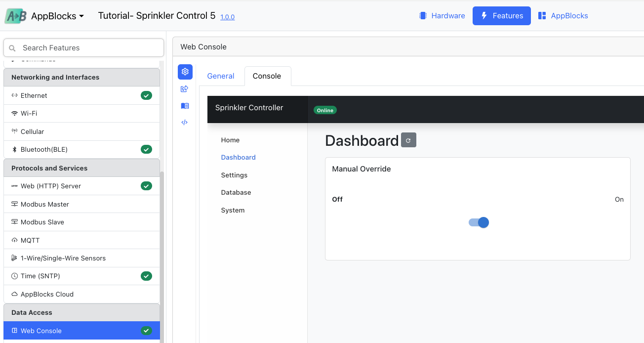
Task: Open Settings in the console menu
Action: (234, 175)
